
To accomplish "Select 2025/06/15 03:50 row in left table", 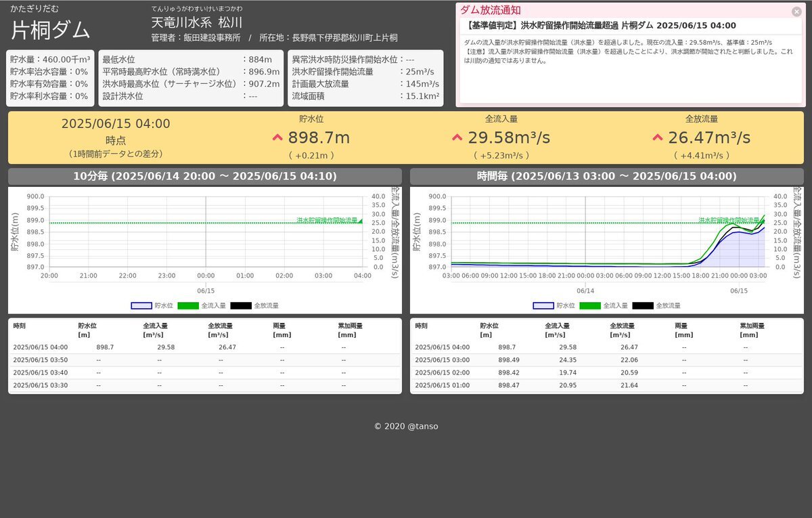I will [205, 360].
